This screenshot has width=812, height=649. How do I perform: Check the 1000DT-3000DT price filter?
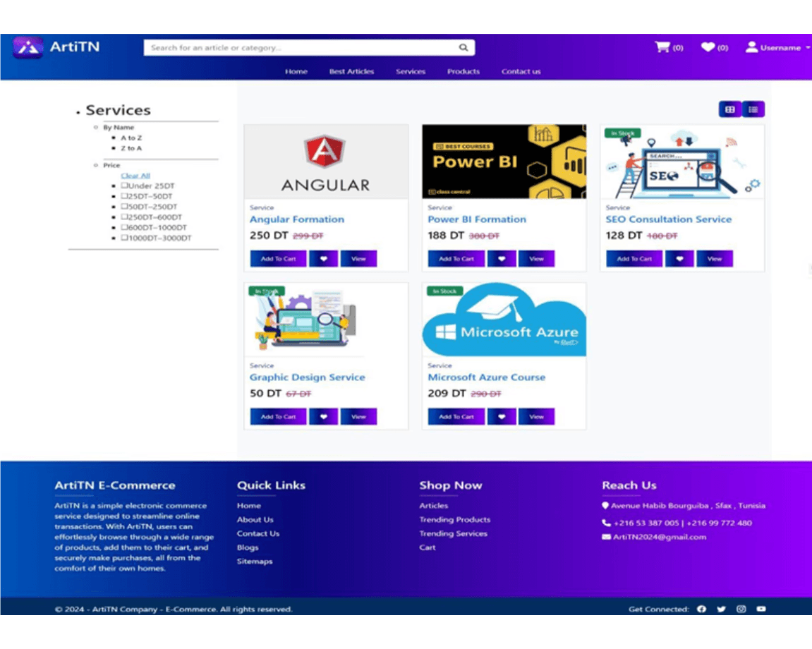click(124, 238)
